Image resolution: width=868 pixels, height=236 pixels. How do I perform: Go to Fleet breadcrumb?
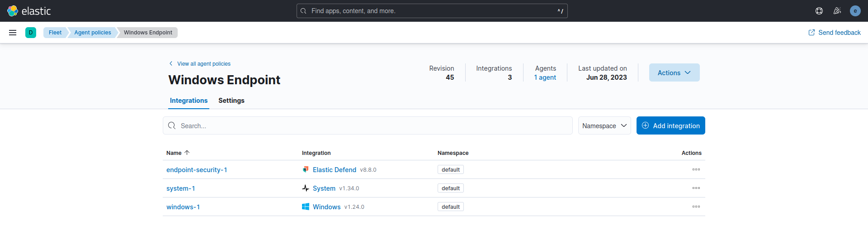click(x=55, y=33)
